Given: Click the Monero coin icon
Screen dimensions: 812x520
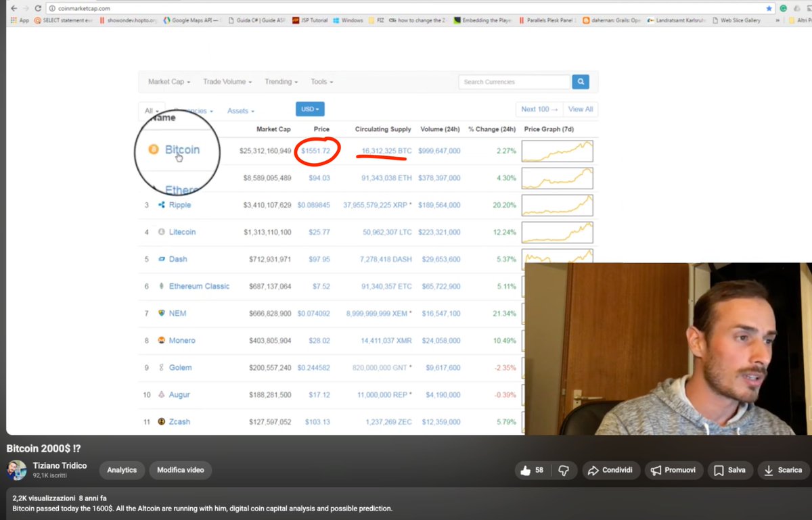Looking at the screenshot, I should (162, 340).
